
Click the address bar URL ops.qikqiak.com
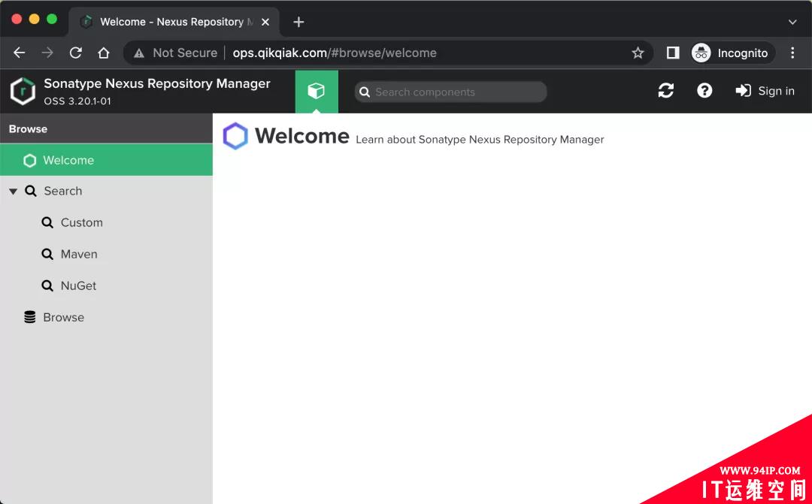[x=335, y=53]
